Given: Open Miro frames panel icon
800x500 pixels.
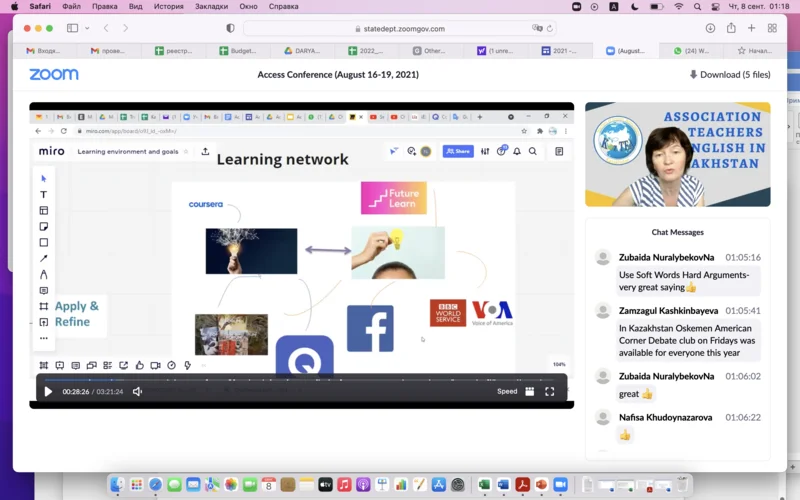Looking at the screenshot, I should tap(44, 365).
